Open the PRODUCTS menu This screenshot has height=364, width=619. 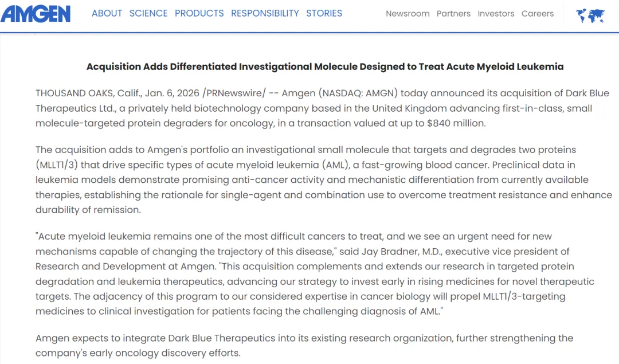pyautogui.click(x=199, y=13)
